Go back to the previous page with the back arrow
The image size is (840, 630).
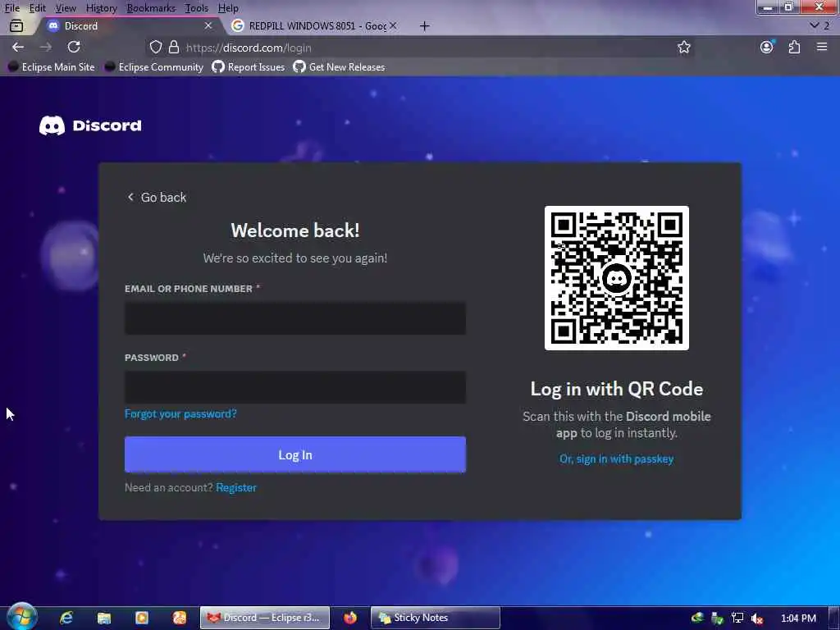pyautogui.click(x=18, y=47)
